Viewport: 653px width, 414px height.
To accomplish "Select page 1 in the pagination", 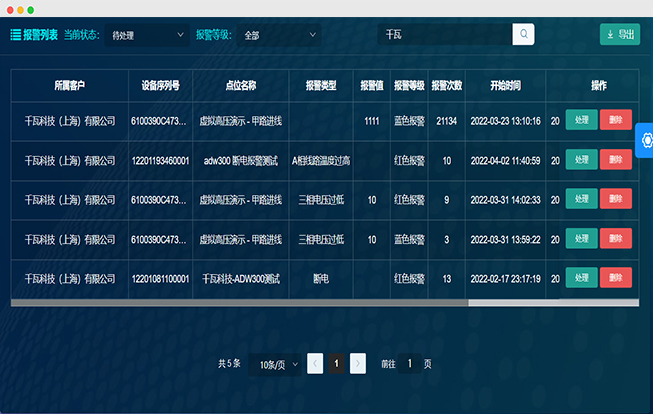I will pos(337,364).
